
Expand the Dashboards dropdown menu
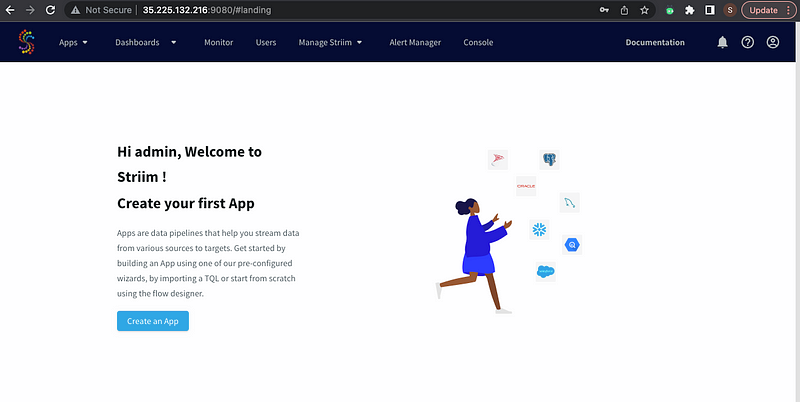tap(146, 42)
